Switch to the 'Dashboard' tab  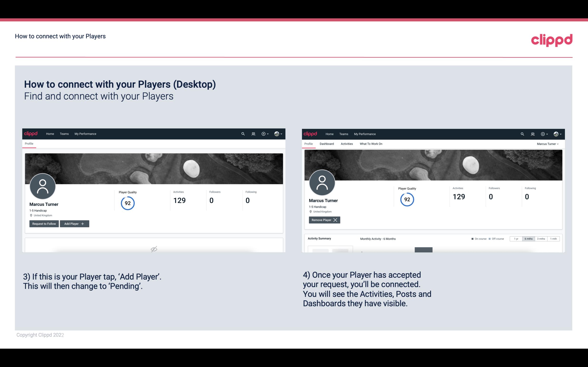327,144
